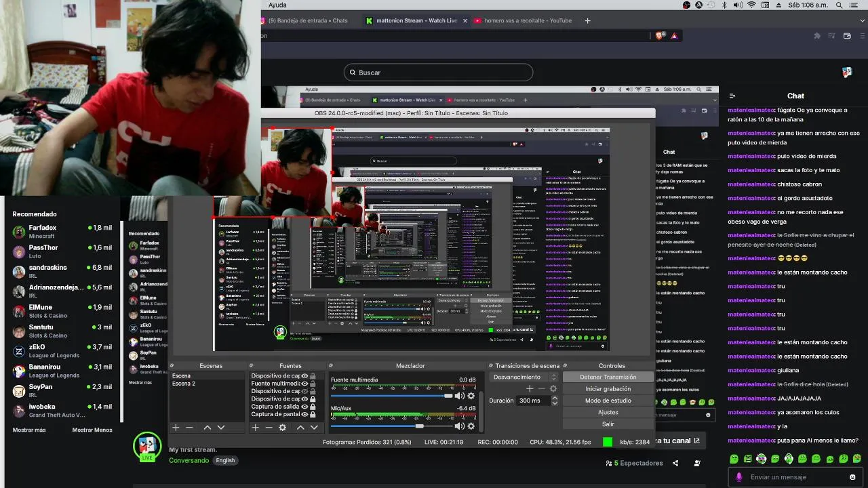Move source down in Fuentes panel
The width and height of the screenshot is (868, 488).
[314, 428]
